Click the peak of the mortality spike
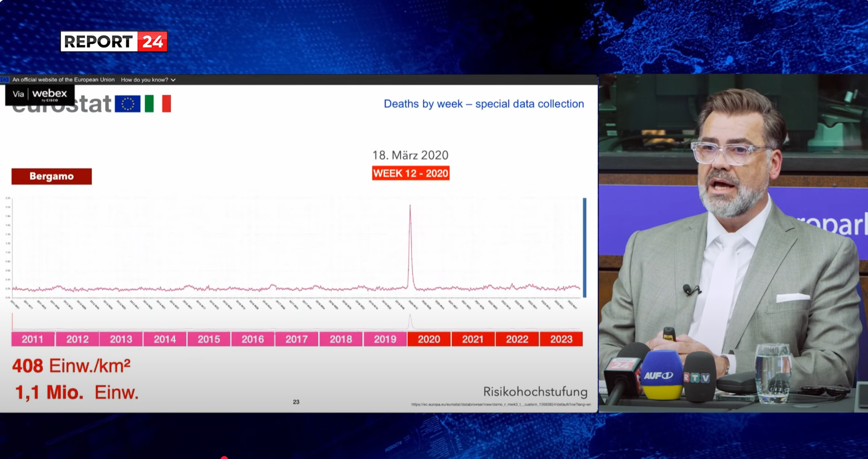 click(x=410, y=206)
